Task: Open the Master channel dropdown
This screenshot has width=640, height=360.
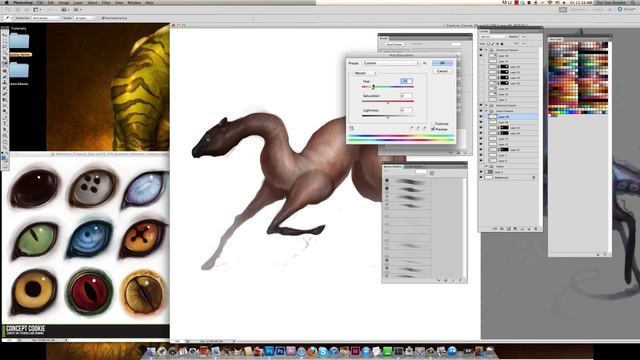Action: [x=365, y=73]
